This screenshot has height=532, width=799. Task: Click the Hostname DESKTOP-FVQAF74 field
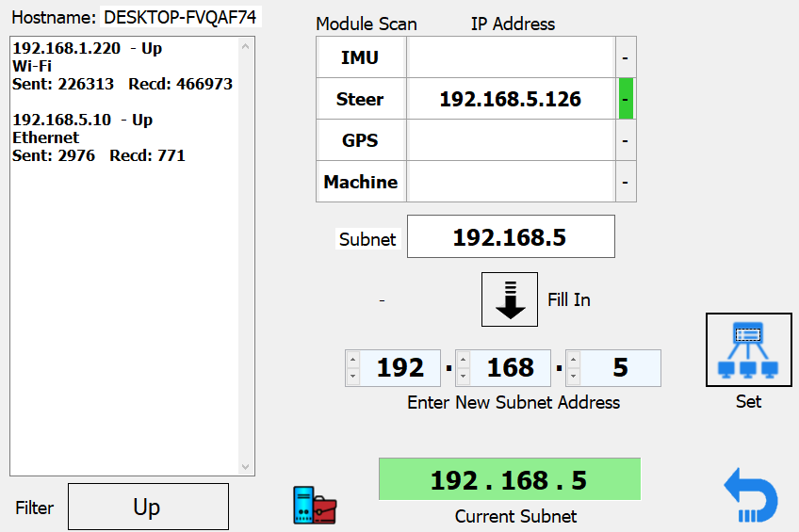[180, 17]
